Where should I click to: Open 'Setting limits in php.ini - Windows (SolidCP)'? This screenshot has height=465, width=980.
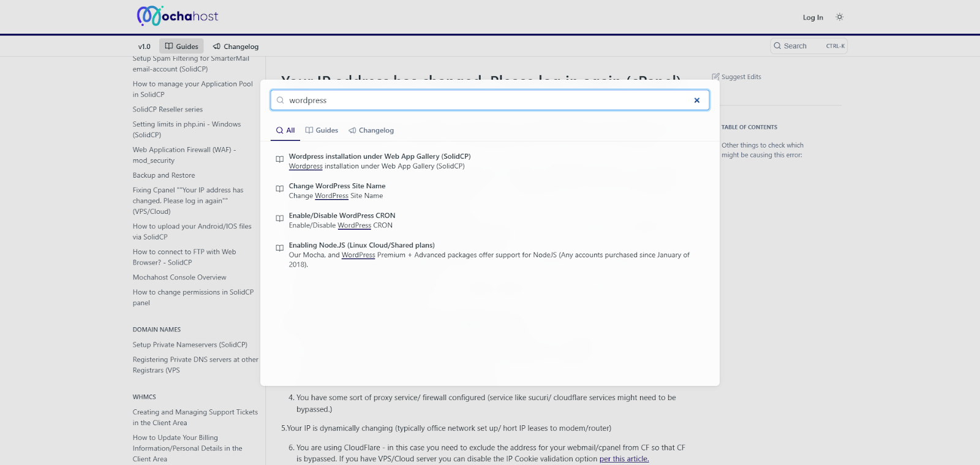click(x=187, y=129)
